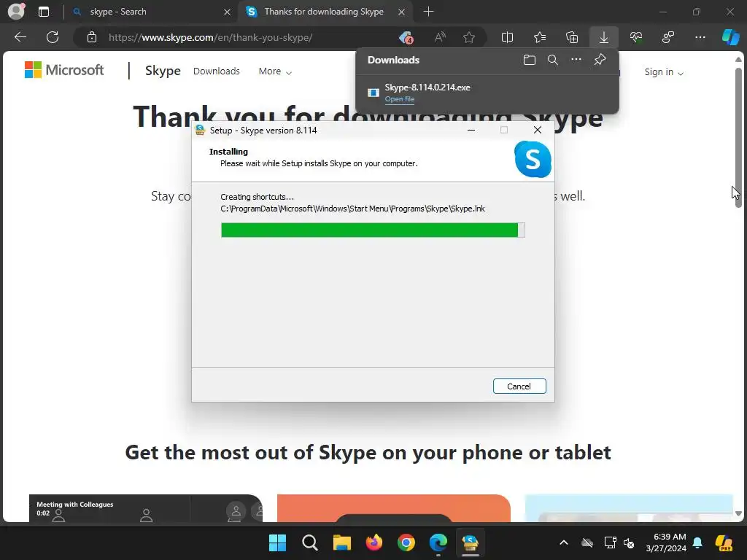Open more options in Downloads panel
This screenshot has height=560, width=747.
[576, 60]
